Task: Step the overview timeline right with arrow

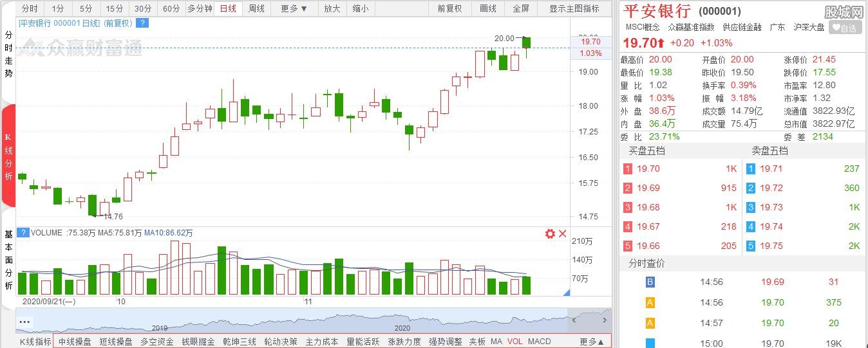Action: 605,320
